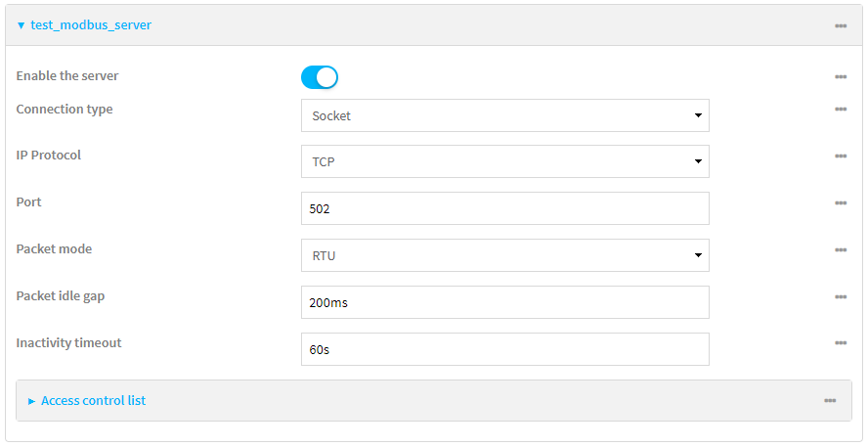This screenshot has height=447, width=868.
Task: Open the ellipsis menu for Access control list
Action: [829, 401]
